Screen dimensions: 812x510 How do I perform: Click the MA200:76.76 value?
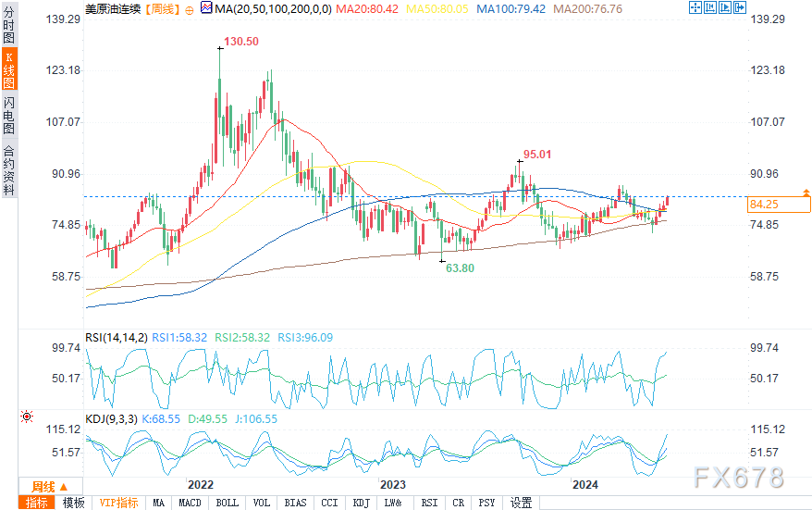(x=588, y=9)
